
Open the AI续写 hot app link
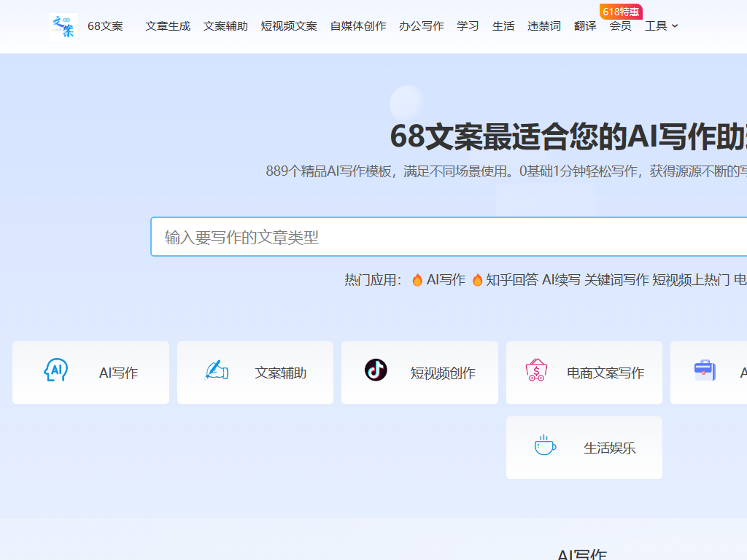coord(561,280)
